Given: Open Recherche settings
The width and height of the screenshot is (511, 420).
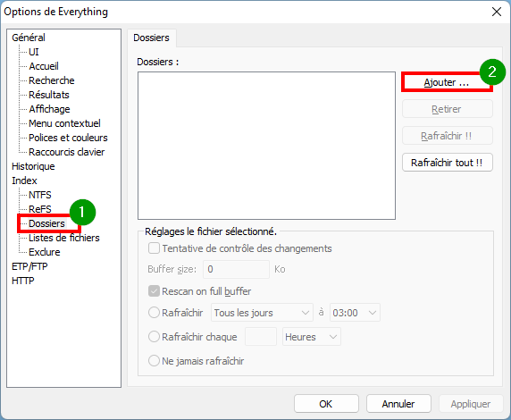Looking at the screenshot, I should point(52,80).
